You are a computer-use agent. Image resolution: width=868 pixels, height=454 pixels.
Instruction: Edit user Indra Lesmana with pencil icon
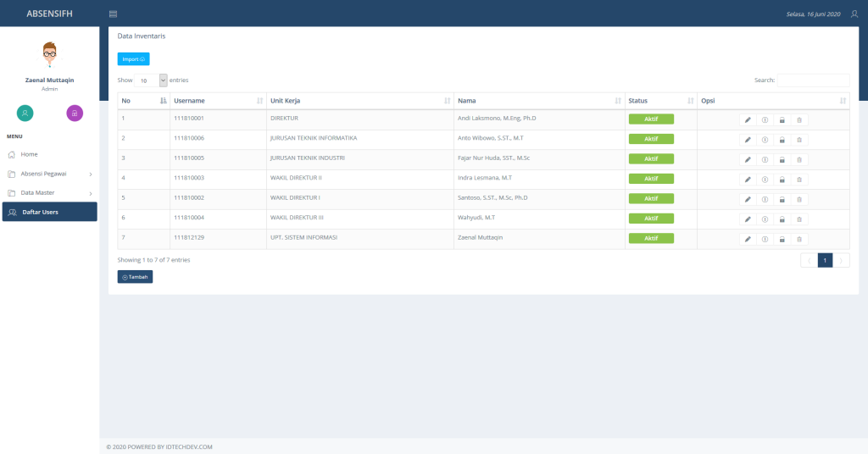748,180
